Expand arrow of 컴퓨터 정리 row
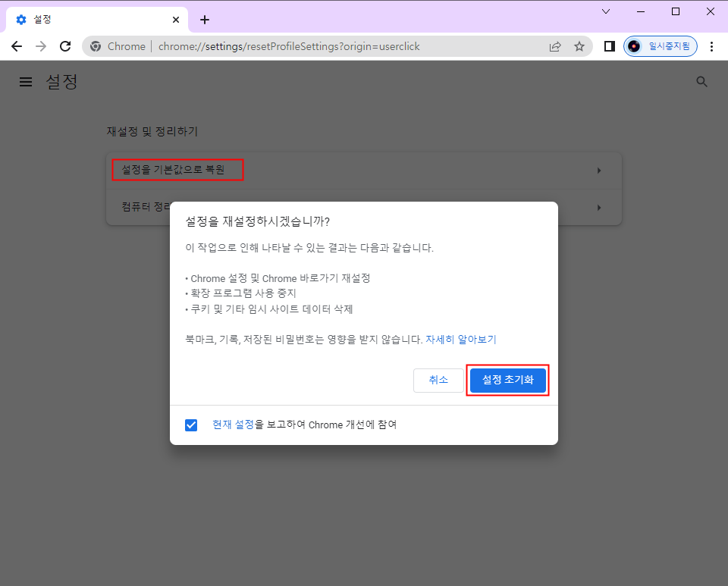Screen dimensions: 728x586 point(599,208)
